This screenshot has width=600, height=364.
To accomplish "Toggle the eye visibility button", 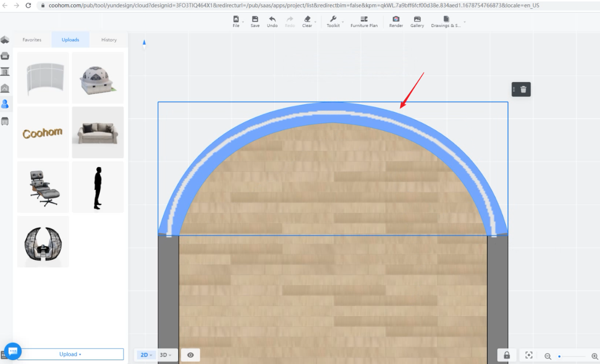I will (x=191, y=355).
